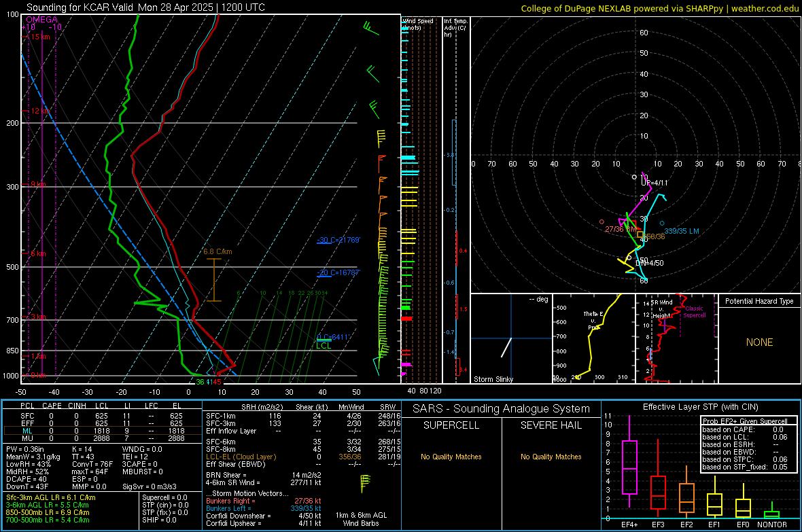Click the 'SARS - Sounding Analogue System' heading
Screen dimensions: 802x532
pos(502,409)
